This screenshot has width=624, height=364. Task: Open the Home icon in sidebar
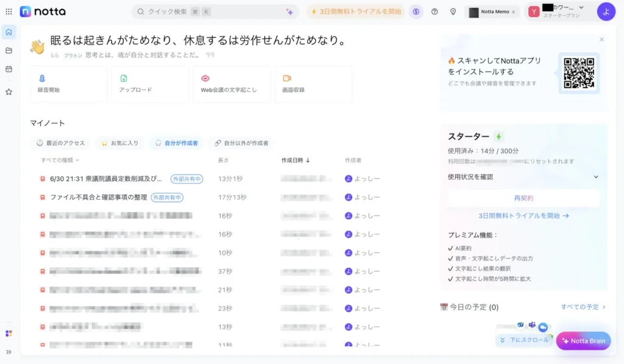9,32
